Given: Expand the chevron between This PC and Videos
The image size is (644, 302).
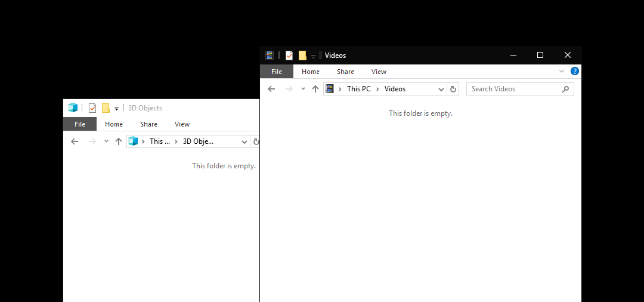Looking at the screenshot, I should [x=378, y=89].
